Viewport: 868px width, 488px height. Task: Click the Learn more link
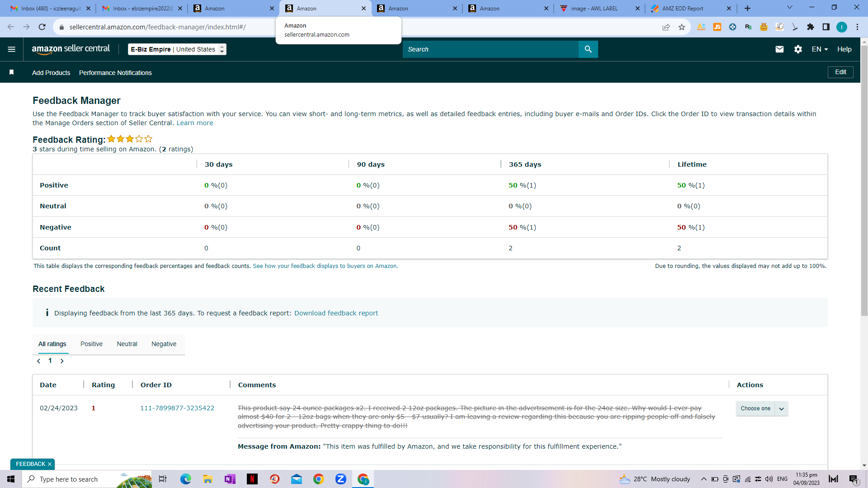tap(195, 123)
